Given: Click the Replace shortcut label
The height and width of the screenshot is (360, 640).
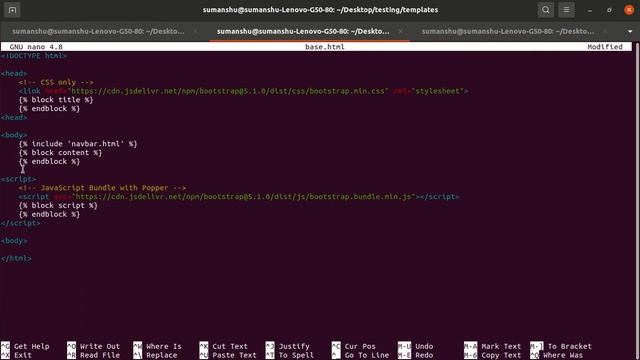Looking at the screenshot, I should click(x=162, y=356).
